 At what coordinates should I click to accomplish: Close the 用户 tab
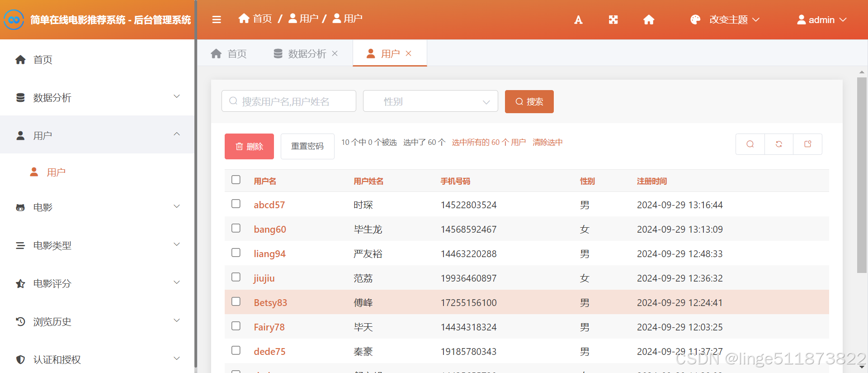click(x=409, y=53)
